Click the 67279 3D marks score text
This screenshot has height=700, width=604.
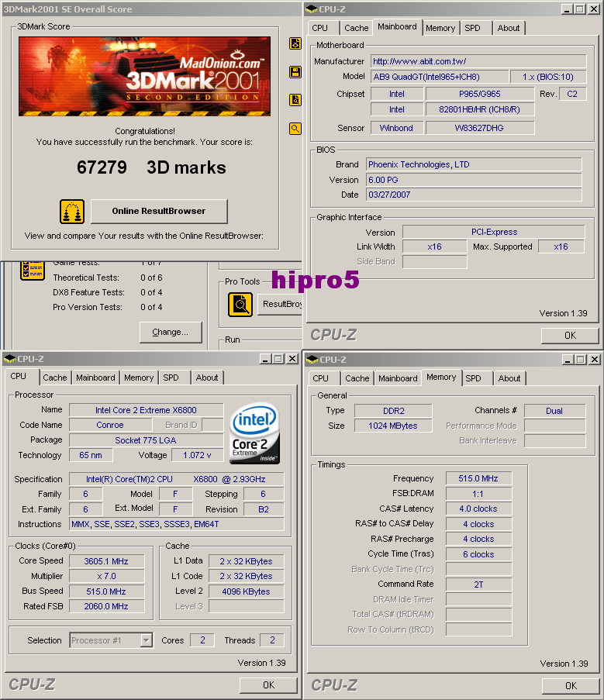151,167
